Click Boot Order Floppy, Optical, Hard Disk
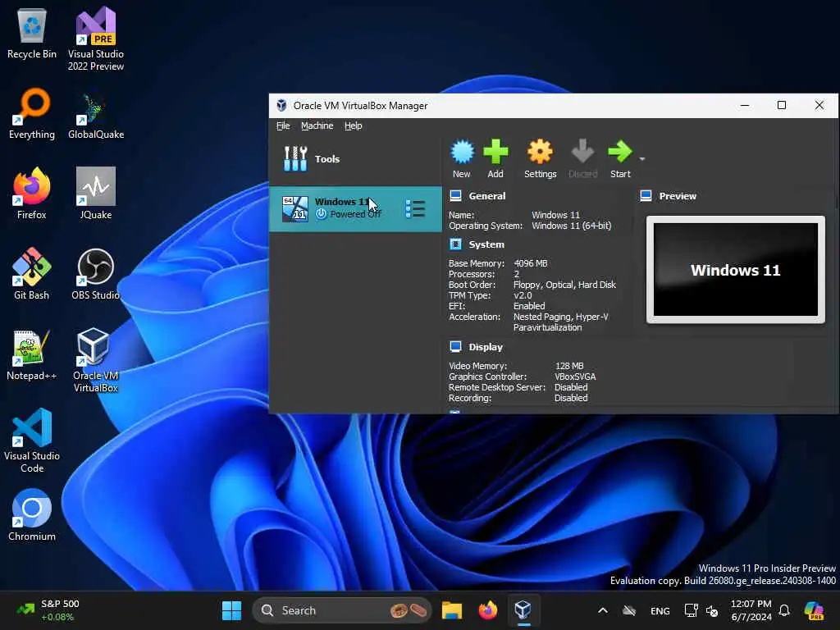The height and width of the screenshot is (630, 840). [x=564, y=285]
